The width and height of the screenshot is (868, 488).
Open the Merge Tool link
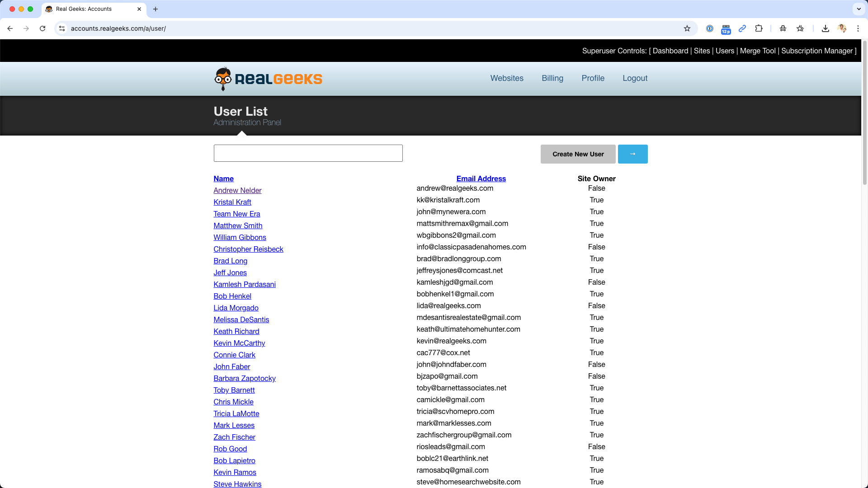click(x=758, y=51)
